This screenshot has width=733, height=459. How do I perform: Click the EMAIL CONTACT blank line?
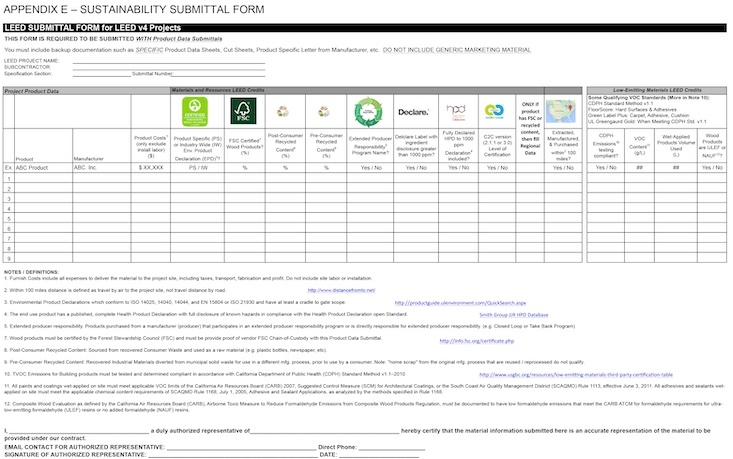(x=241, y=447)
